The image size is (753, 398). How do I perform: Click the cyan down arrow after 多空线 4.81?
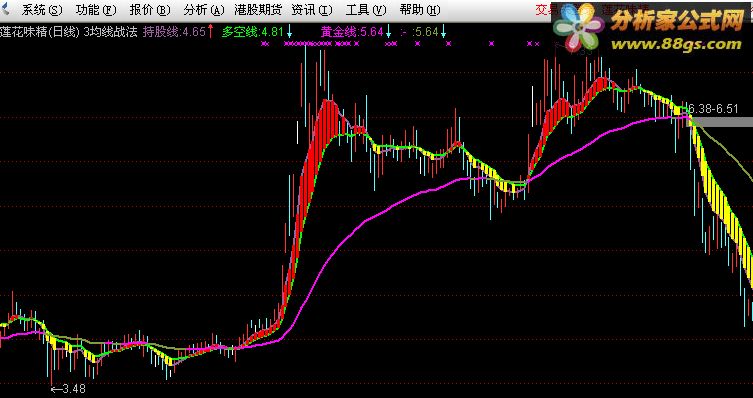tap(290, 33)
